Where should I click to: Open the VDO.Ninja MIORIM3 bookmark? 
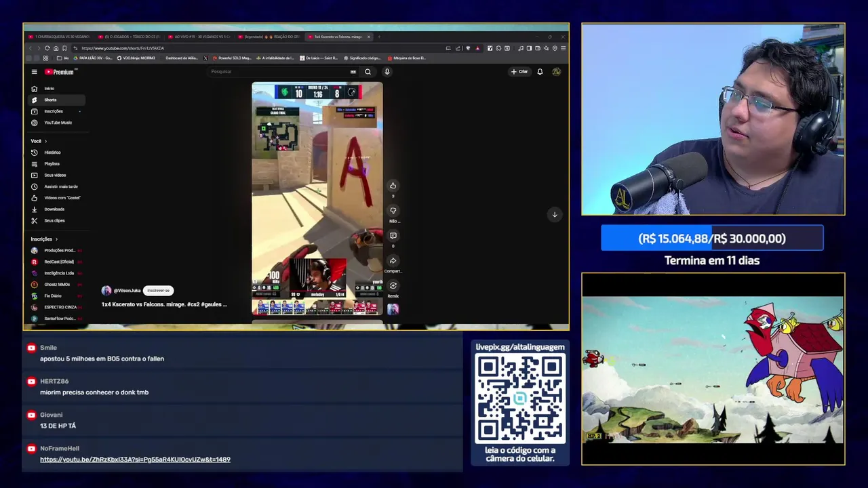coord(136,58)
